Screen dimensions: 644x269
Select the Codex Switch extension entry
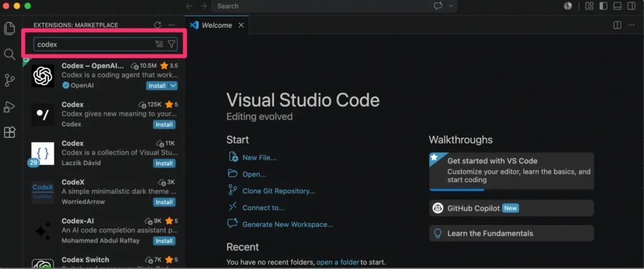coord(104,261)
